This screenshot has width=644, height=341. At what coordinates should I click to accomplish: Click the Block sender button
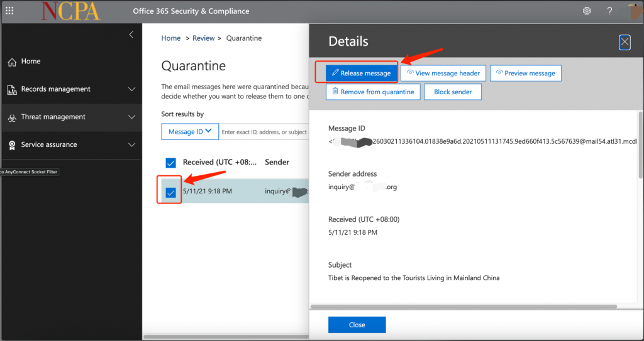[x=453, y=92]
